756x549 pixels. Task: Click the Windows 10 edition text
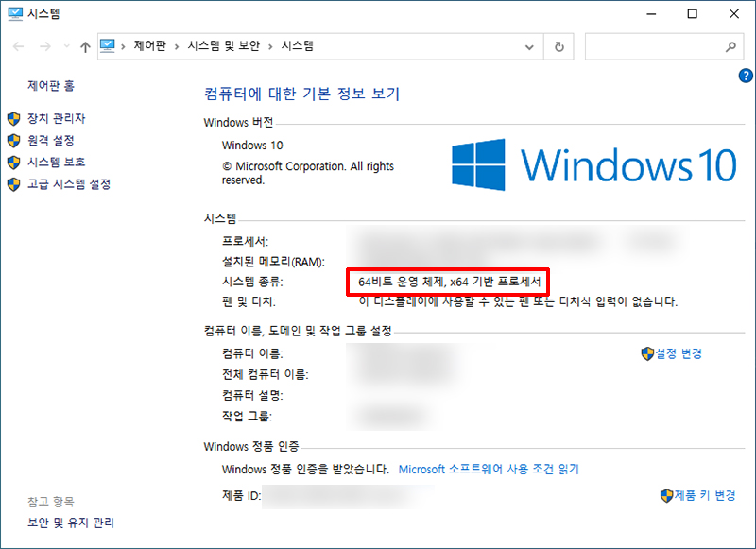click(x=252, y=146)
